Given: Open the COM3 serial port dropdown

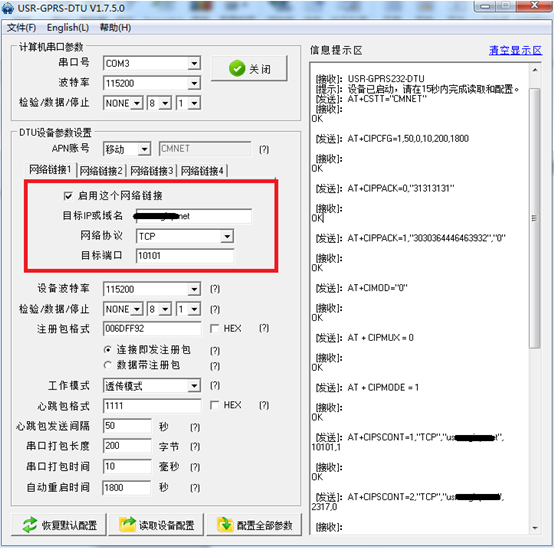Looking at the screenshot, I should coord(194,64).
